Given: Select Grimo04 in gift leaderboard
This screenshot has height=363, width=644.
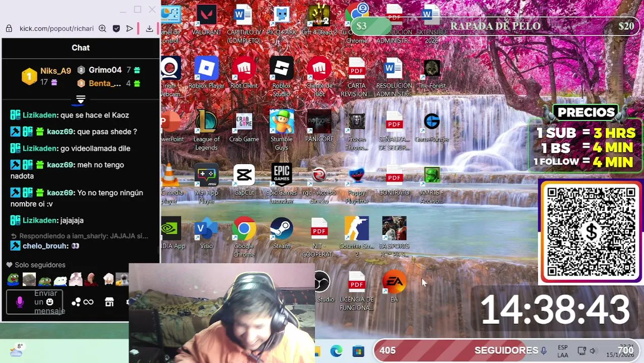Looking at the screenshot, I should 105,70.
